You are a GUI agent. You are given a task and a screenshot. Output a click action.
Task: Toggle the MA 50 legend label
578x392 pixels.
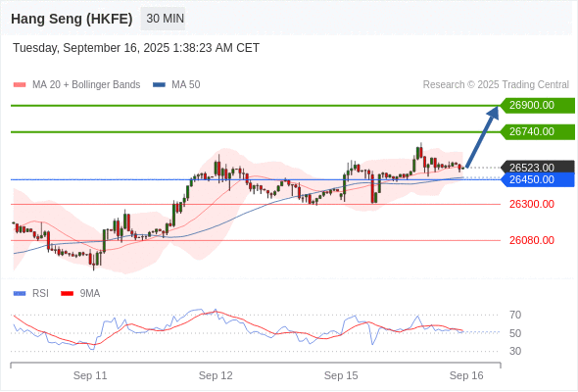coord(186,85)
